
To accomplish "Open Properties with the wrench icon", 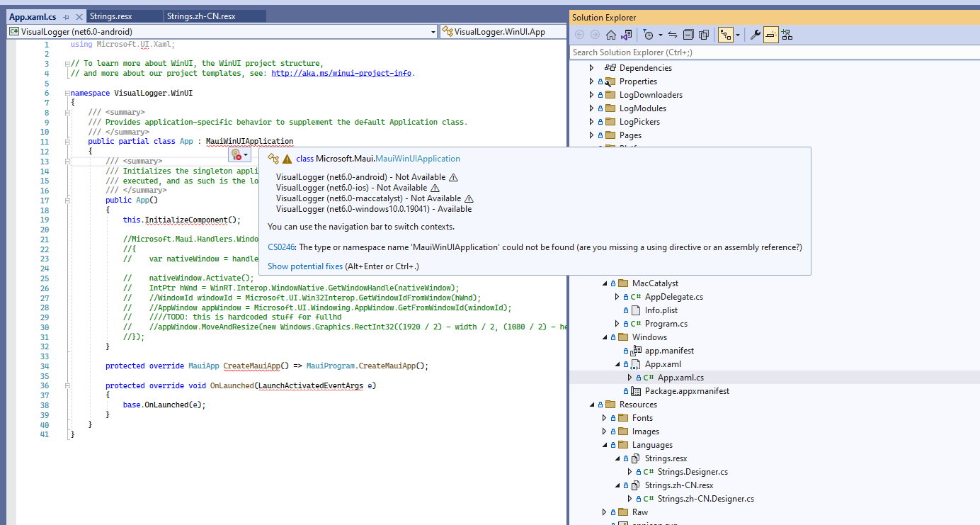I will coord(757,34).
